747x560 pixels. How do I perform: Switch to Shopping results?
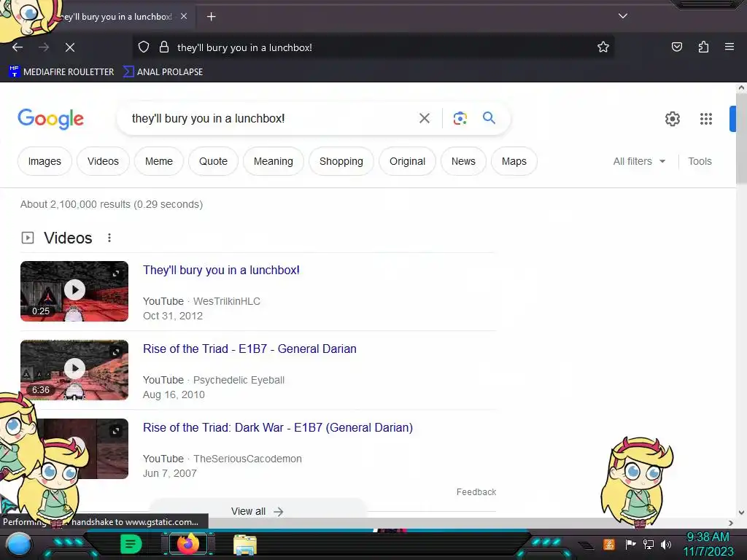341,161
